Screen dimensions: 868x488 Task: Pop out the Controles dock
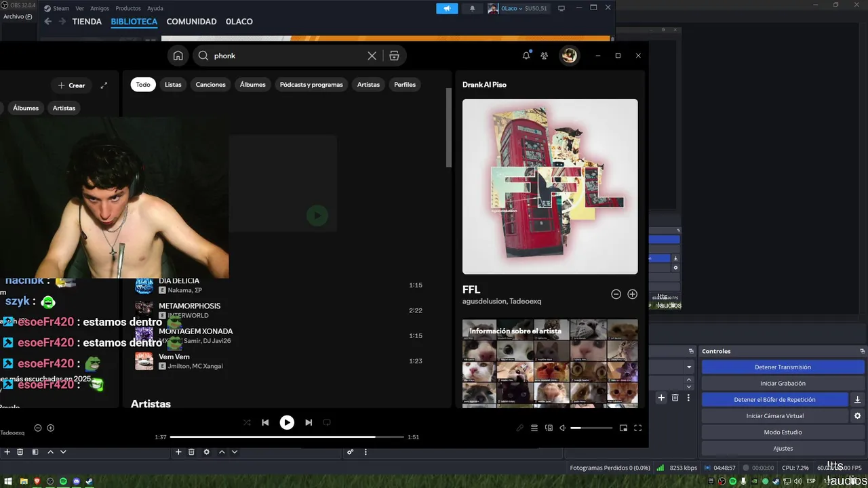coord(863,351)
